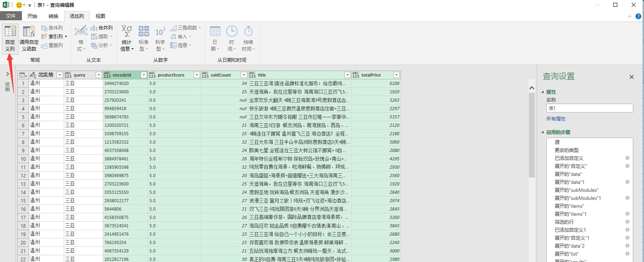Open the 标准型 standard operations tool
The image size is (644, 262).
click(x=143, y=38)
